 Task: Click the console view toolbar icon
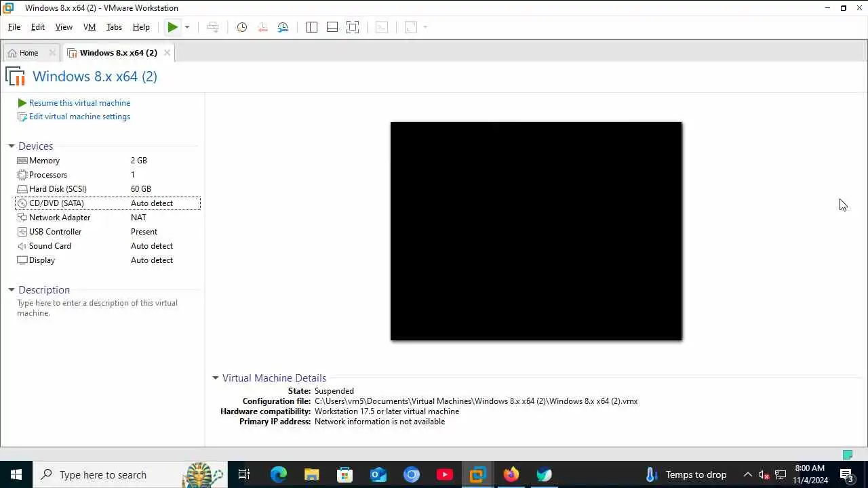click(x=382, y=27)
